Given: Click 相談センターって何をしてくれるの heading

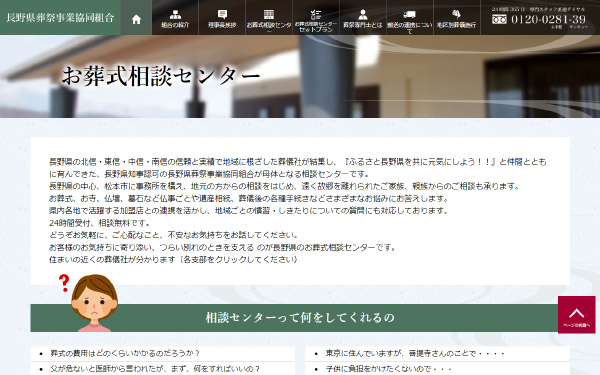Looking at the screenshot, I should (300, 318).
